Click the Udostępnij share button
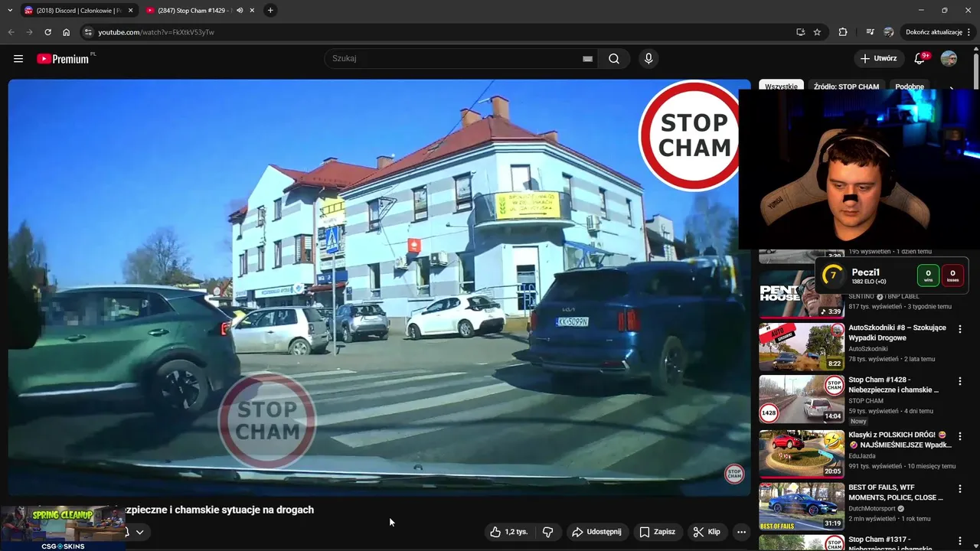The width and height of the screenshot is (980, 551). click(x=598, y=532)
